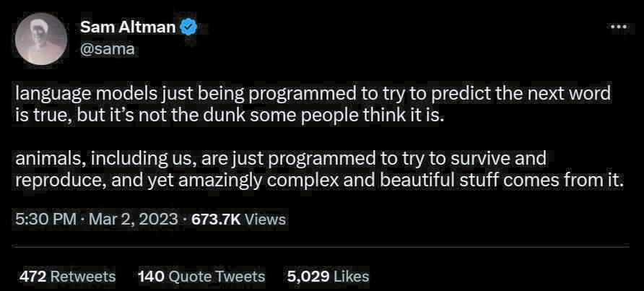Click the 140 quote count number
The height and width of the screenshot is (291, 644).
[x=151, y=276]
